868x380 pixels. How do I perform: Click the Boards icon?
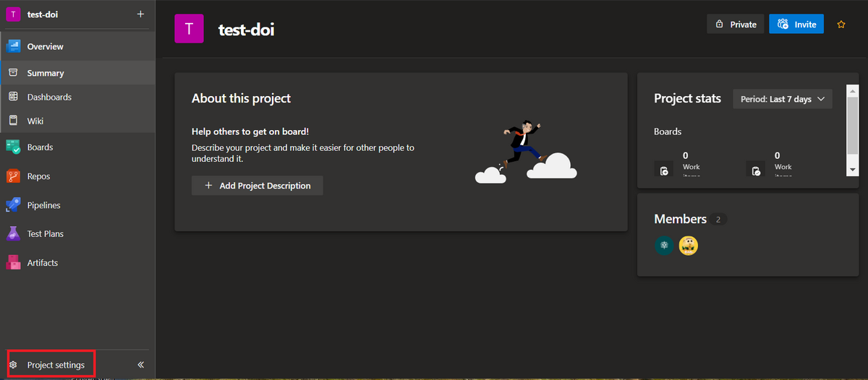[x=13, y=147]
